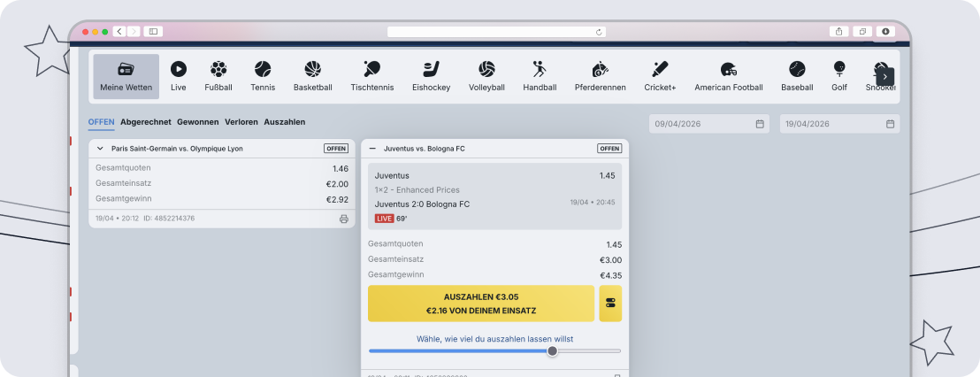Switch to the Abgerechnet tab
The height and width of the screenshot is (377, 980).
(146, 122)
